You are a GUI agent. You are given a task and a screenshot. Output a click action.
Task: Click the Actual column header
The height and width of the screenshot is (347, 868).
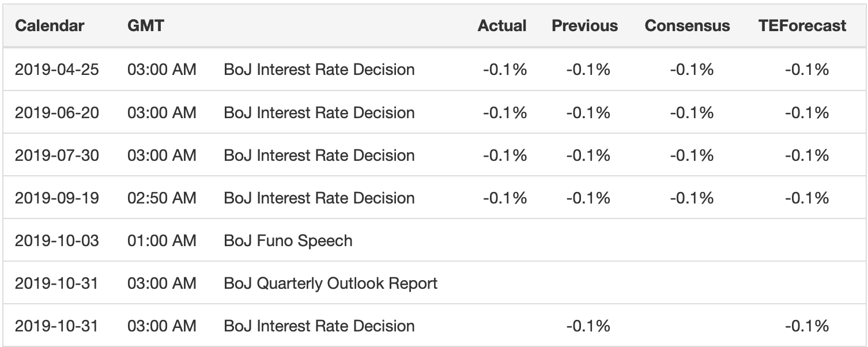click(x=501, y=26)
